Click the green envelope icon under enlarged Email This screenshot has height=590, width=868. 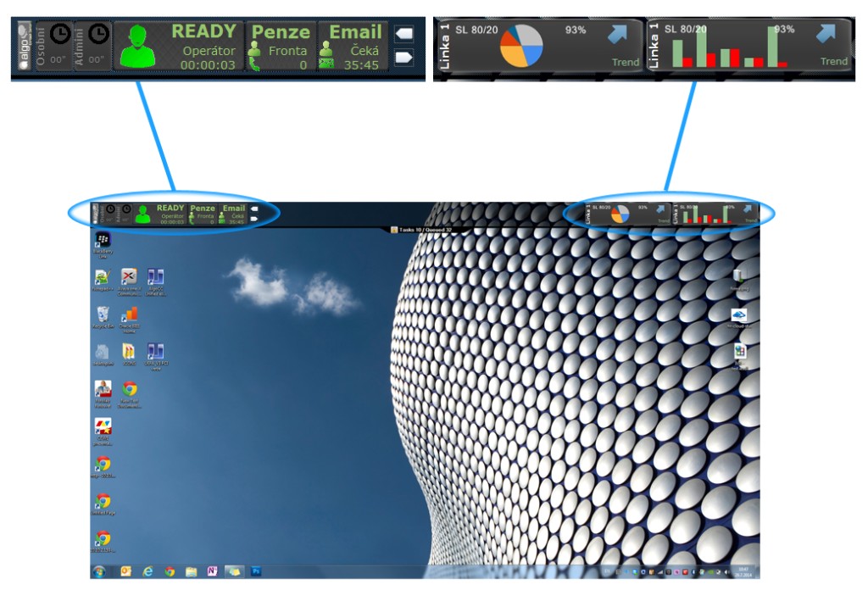coord(326,64)
